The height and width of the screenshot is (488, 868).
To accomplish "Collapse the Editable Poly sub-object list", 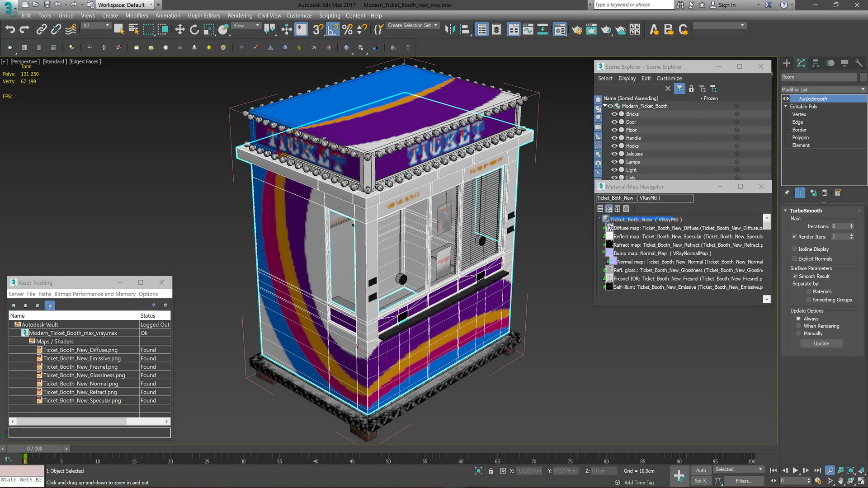I will (x=786, y=106).
